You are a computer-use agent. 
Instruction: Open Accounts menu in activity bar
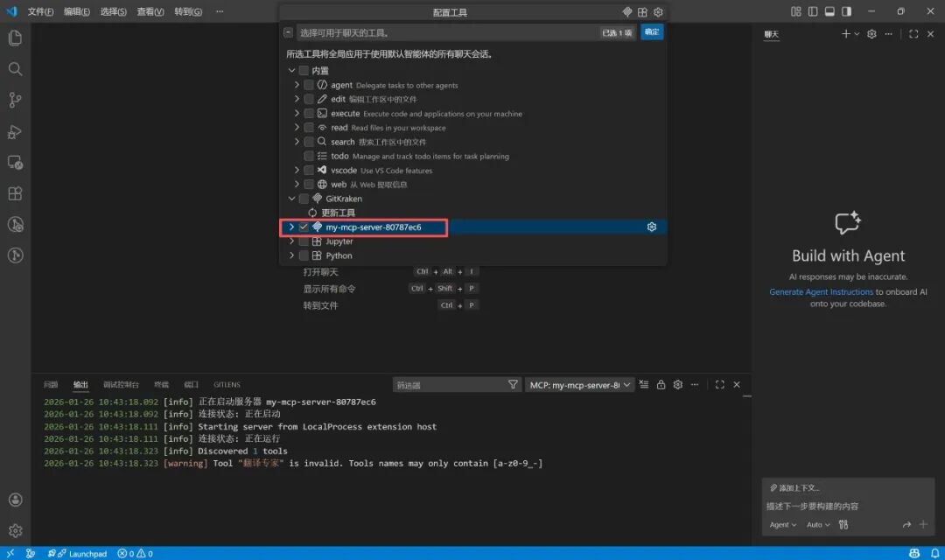pos(15,500)
